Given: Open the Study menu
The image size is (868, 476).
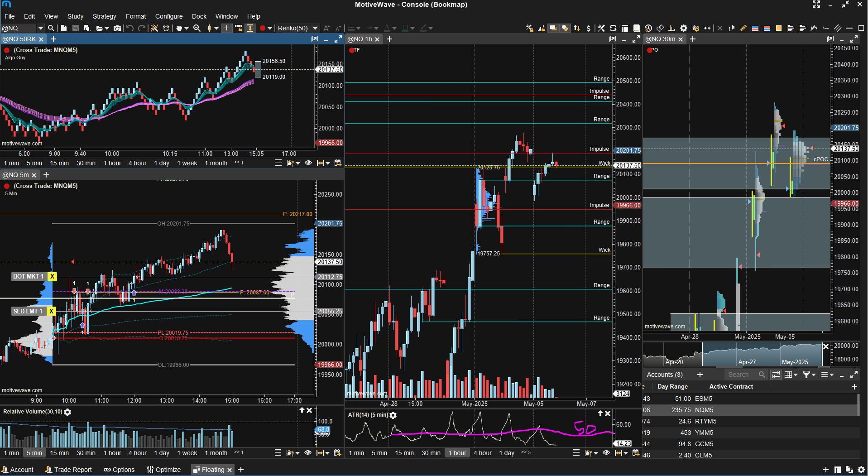Looking at the screenshot, I should [x=75, y=16].
